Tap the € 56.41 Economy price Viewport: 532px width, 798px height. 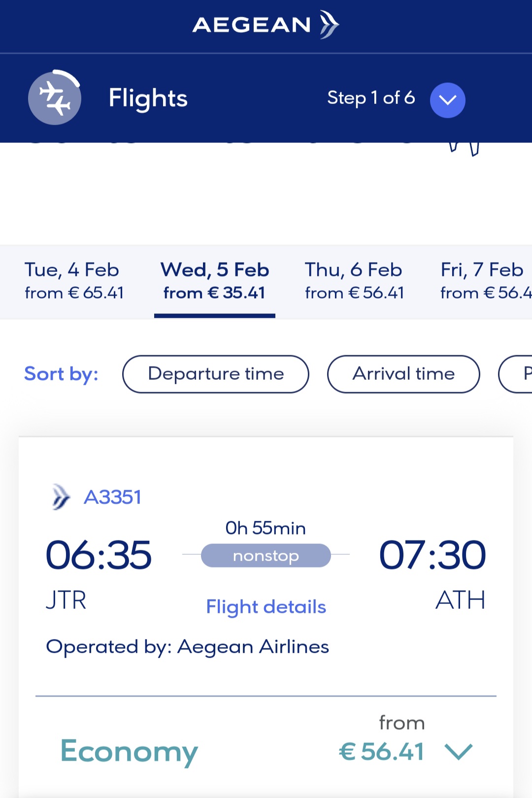382,752
